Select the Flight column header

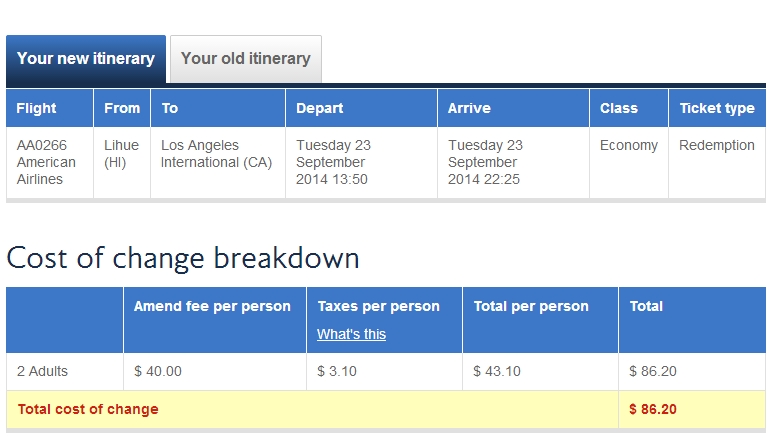50,108
